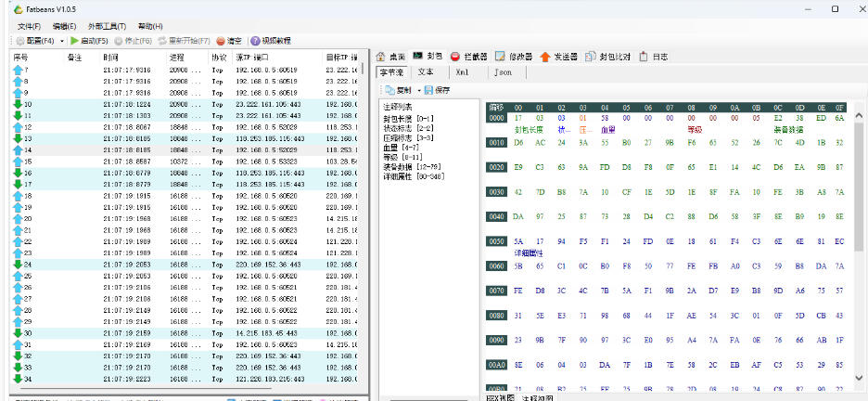Sort by the 序号 column header

[21, 58]
